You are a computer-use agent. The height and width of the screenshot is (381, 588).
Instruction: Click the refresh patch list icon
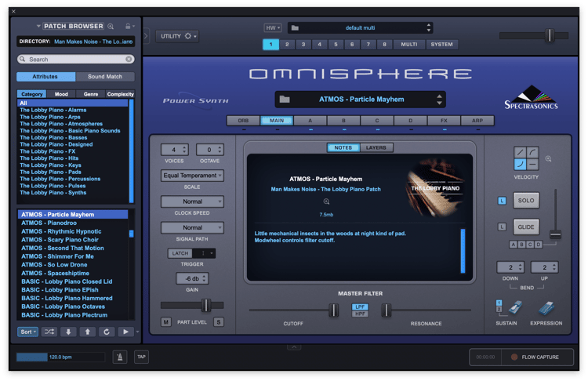(107, 332)
